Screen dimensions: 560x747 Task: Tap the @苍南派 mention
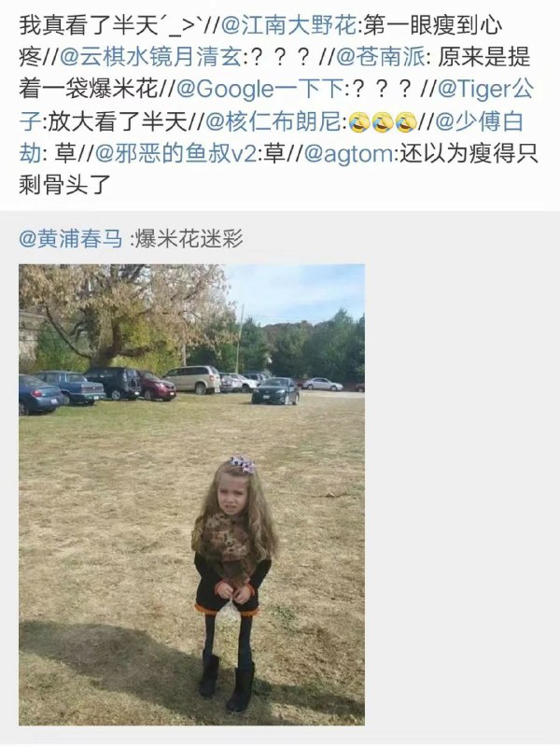[x=381, y=57]
